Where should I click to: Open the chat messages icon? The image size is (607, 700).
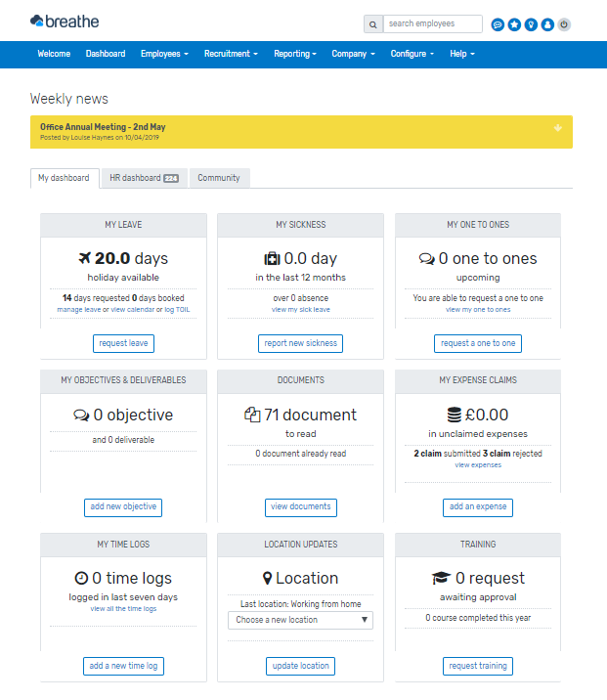(498, 24)
